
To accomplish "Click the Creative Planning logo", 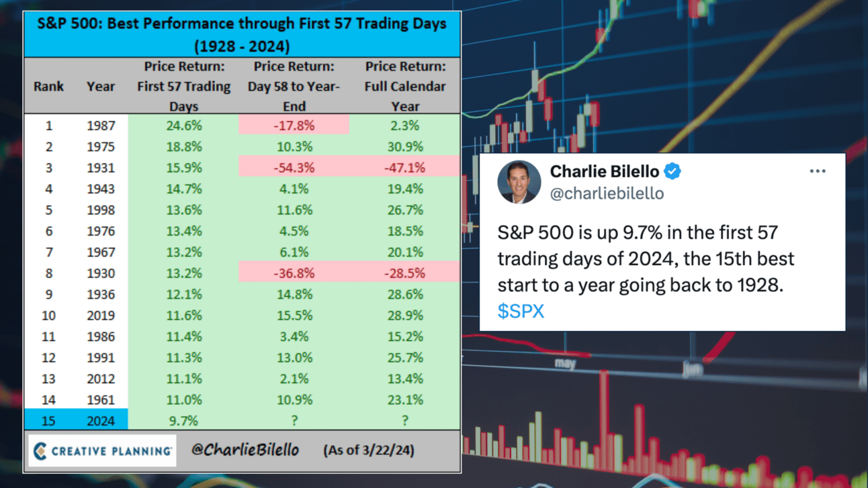I will (x=102, y=450).
